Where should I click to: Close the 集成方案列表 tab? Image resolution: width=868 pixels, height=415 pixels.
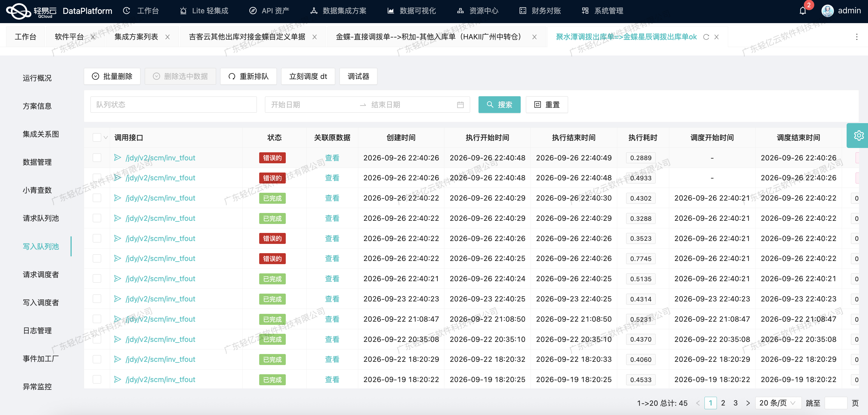tap(168, 37)
